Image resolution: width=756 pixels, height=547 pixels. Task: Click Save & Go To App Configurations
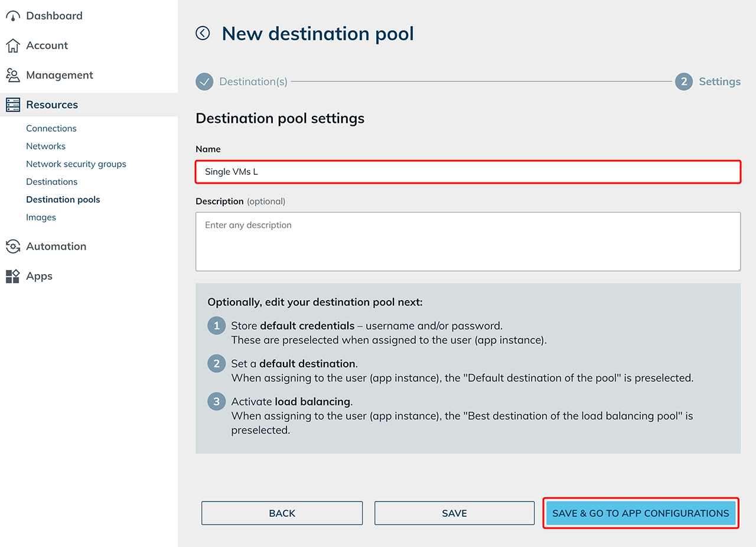click(640, 513)
